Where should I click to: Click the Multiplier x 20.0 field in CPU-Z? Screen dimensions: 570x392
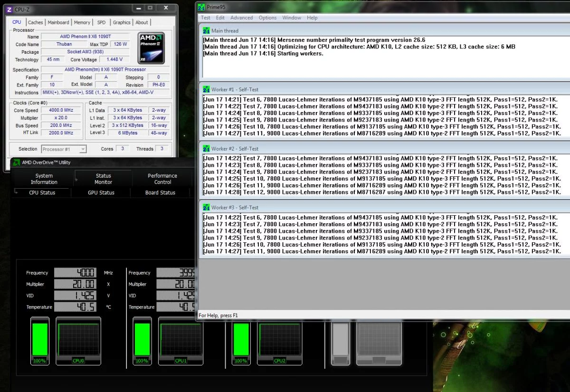pyautogui.click(x=62, y=118)
